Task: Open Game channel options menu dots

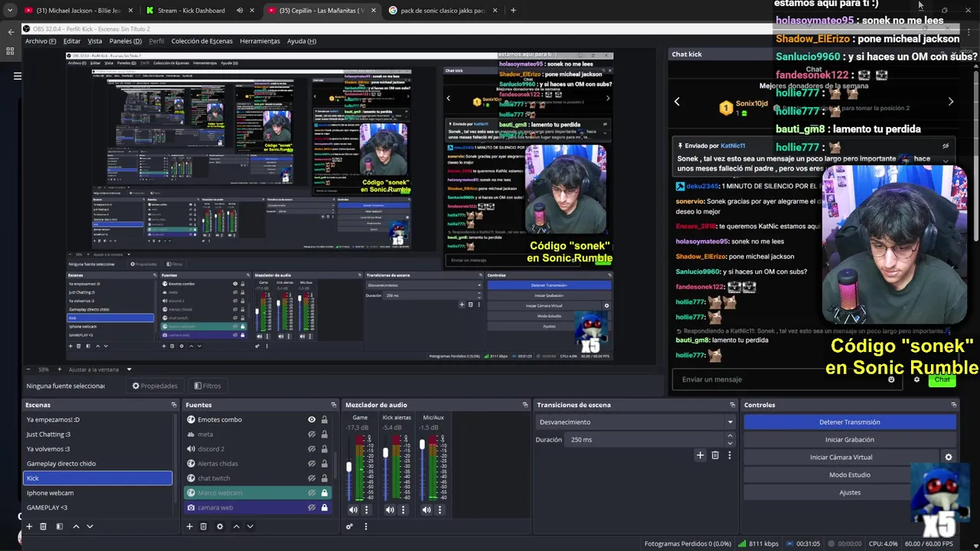Action: (x=366, y=510)
